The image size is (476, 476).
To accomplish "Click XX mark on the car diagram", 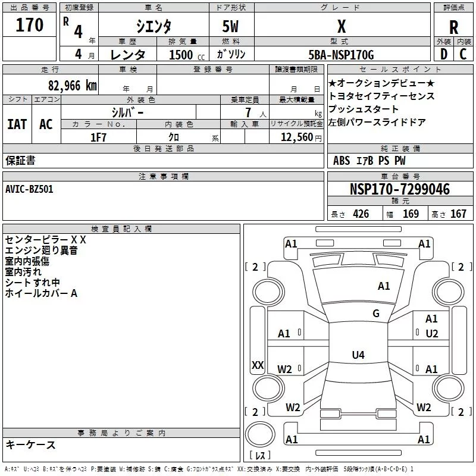I will pyautogui.click(x=258, y=365).
